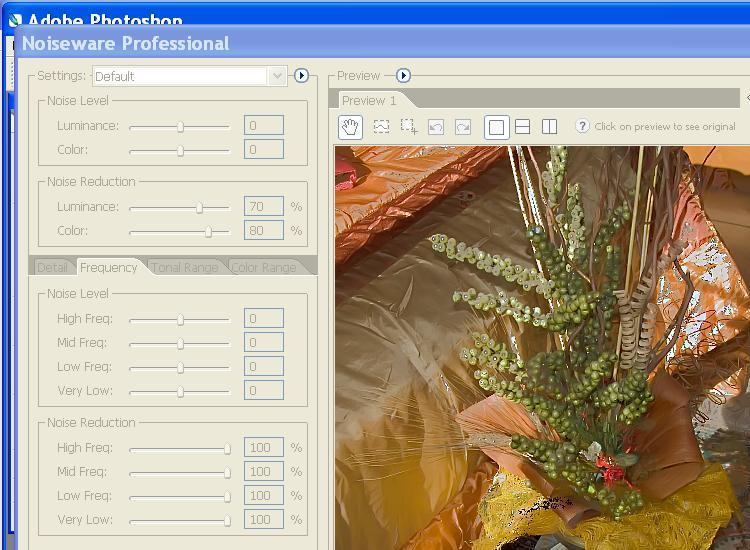Enable horizontal split preview layout
750x550 pixels.
tap(522, 127)
